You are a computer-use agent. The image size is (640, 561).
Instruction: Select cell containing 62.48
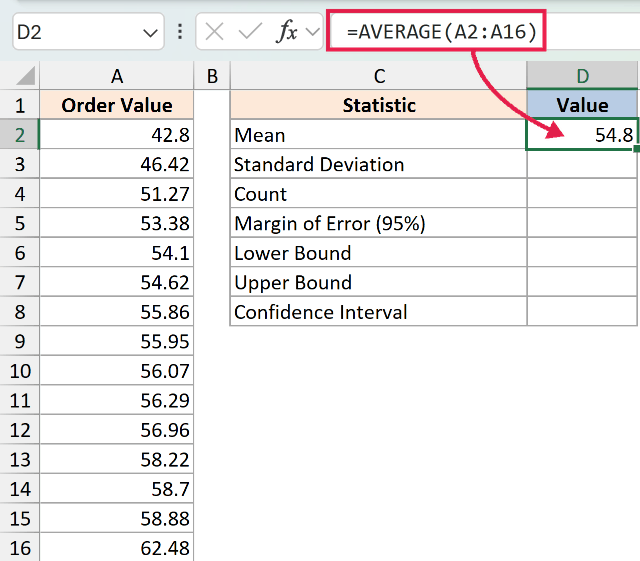[x=116, y=547]
